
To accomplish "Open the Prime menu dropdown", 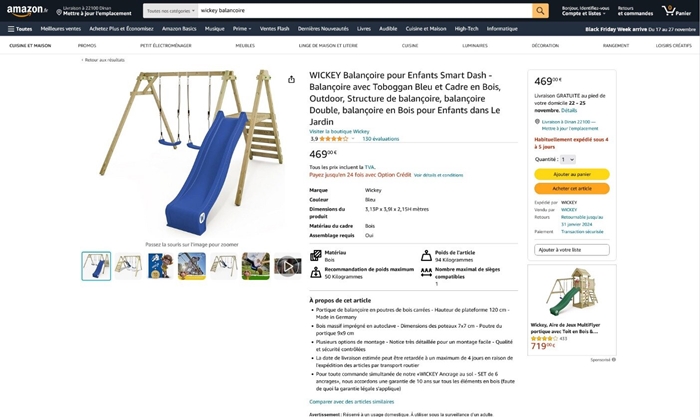I will coord(242,29).
